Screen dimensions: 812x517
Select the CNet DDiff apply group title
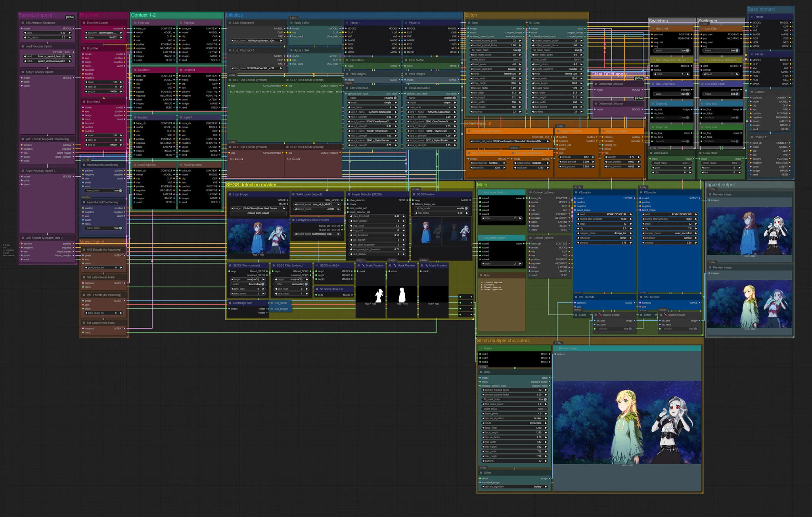coord(609,74)
